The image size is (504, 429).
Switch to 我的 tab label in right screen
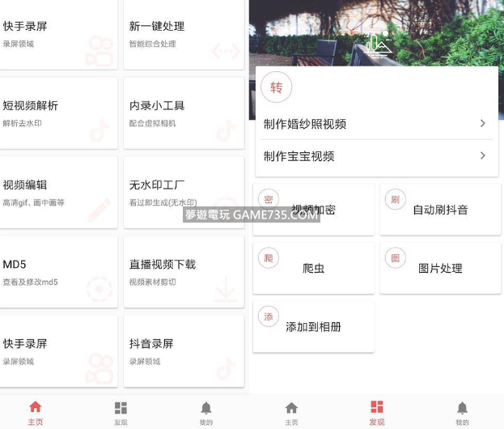[462, 423]
